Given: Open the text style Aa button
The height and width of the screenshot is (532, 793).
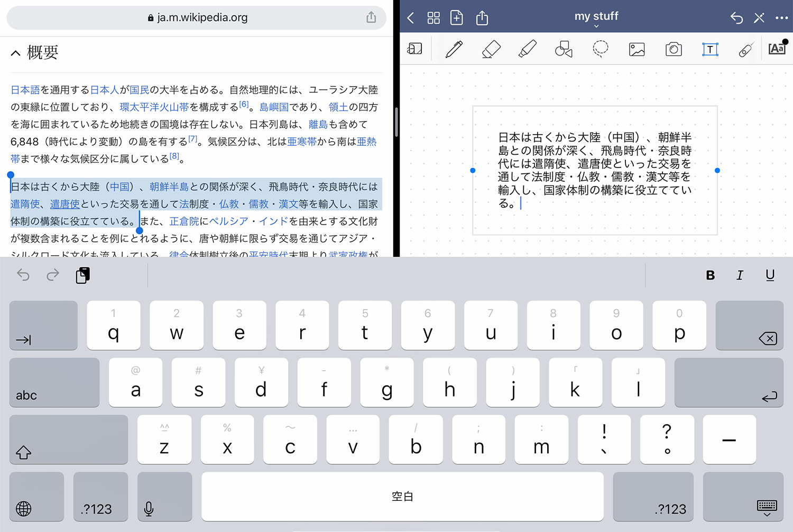Looking at the screenshot, I should (x=777, y=49).
